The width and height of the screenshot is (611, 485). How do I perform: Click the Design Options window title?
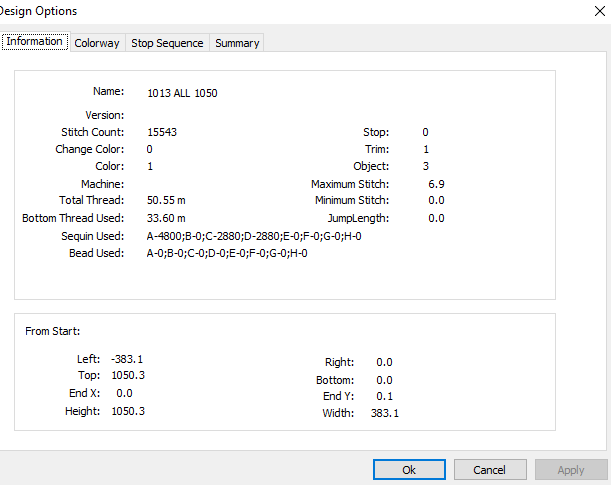[x=38, y=11]
